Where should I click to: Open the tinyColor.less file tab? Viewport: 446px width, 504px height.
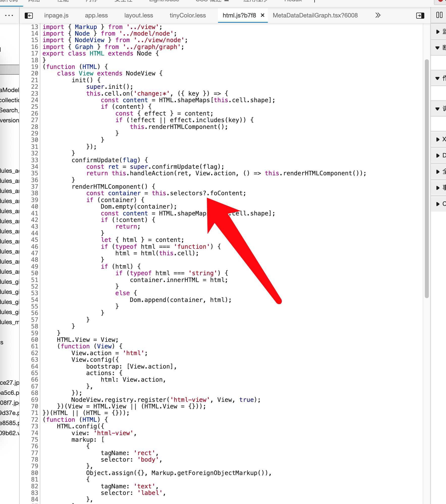click(x=187, y=15)
